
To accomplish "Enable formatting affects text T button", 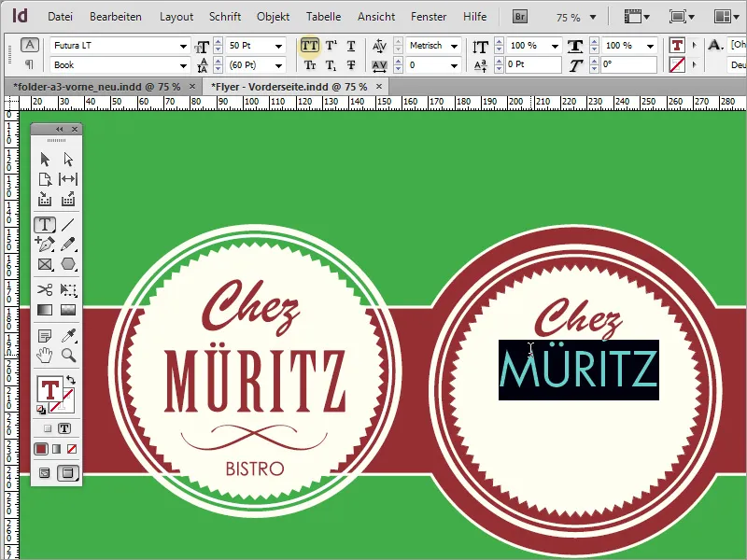I will [64, 428].
